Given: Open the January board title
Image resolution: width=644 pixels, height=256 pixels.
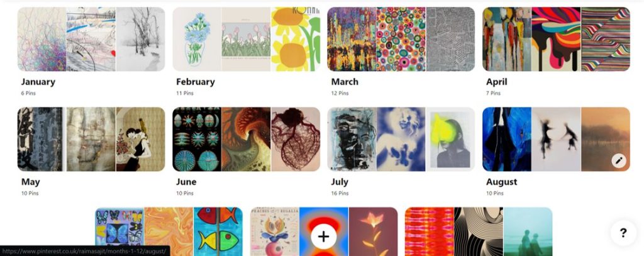Looking at the screenshot, I should 38,82.
